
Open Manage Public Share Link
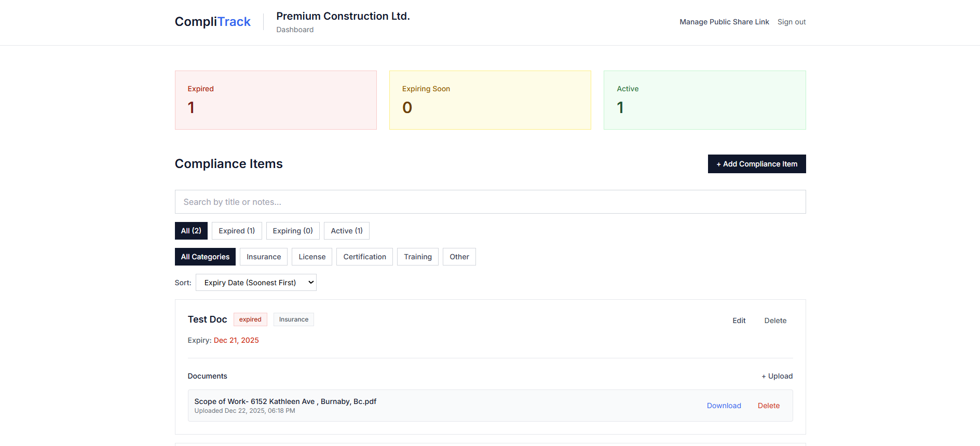pyautogui.click(x=724, y=22)
